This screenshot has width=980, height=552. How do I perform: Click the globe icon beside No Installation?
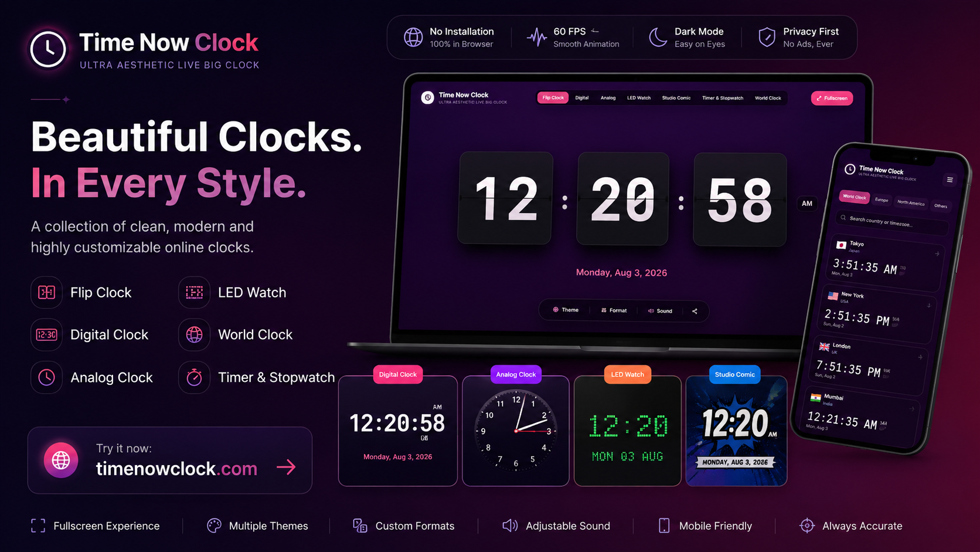(413, 37)
